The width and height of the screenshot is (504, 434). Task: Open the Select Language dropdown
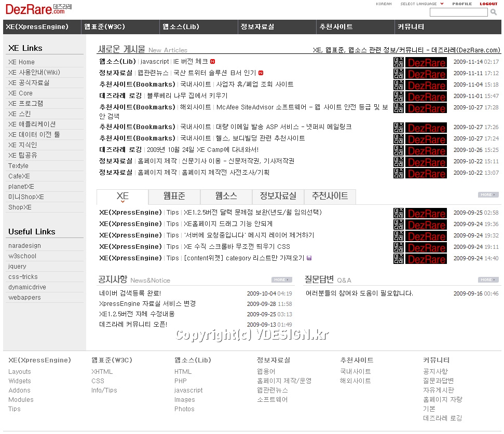click(421, 4)
